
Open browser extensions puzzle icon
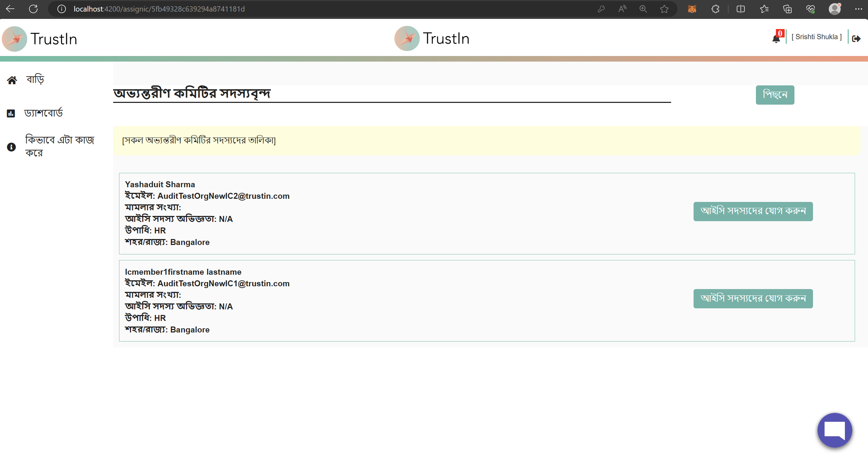click(715, 9)
